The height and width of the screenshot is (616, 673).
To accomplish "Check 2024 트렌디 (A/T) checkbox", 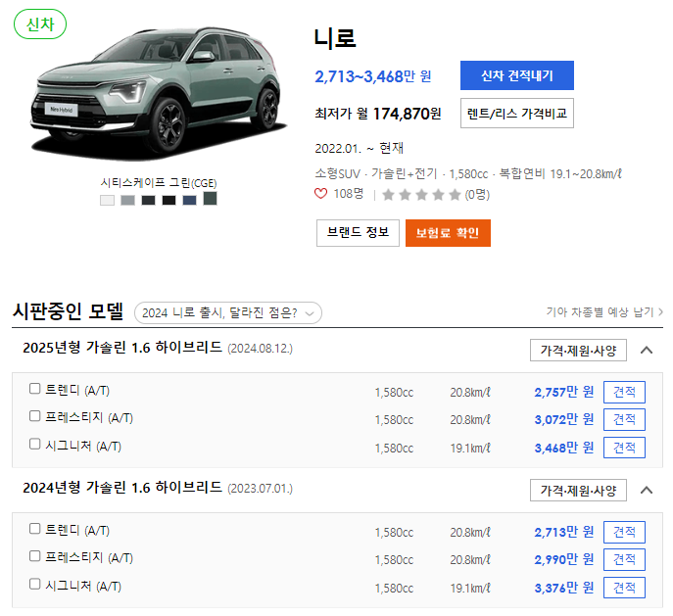I will click(34, 529).
